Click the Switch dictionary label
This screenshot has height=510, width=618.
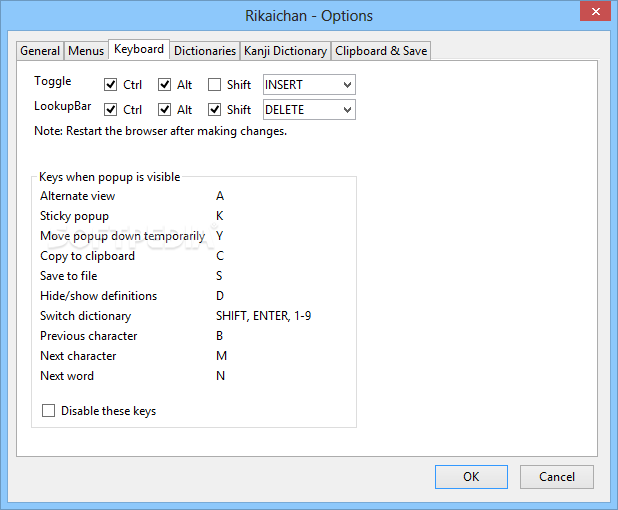pos(86,316)
